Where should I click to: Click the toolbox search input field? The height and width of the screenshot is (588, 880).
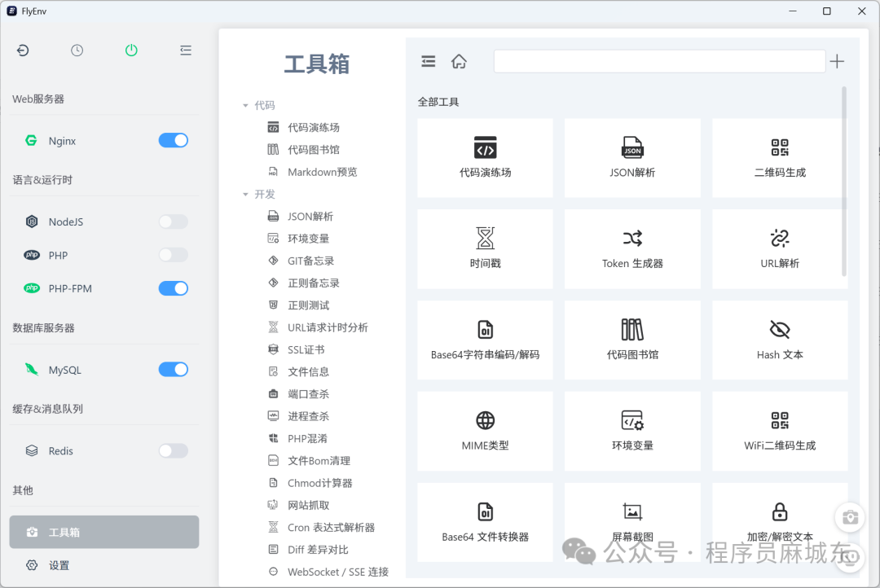(x=659, y=61)
